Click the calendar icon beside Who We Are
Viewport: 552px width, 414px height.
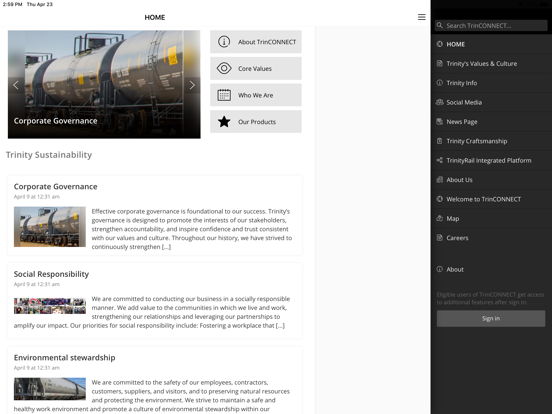(224, 95)
